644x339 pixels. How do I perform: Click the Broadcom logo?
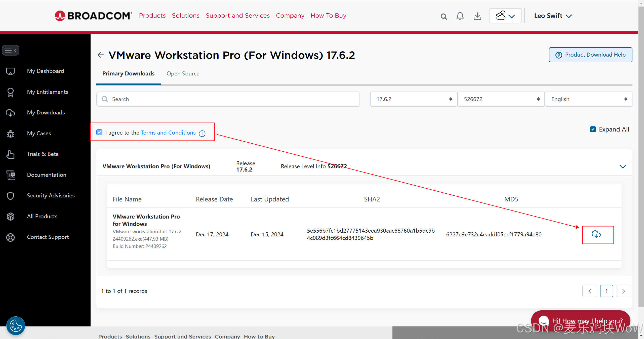94,16
